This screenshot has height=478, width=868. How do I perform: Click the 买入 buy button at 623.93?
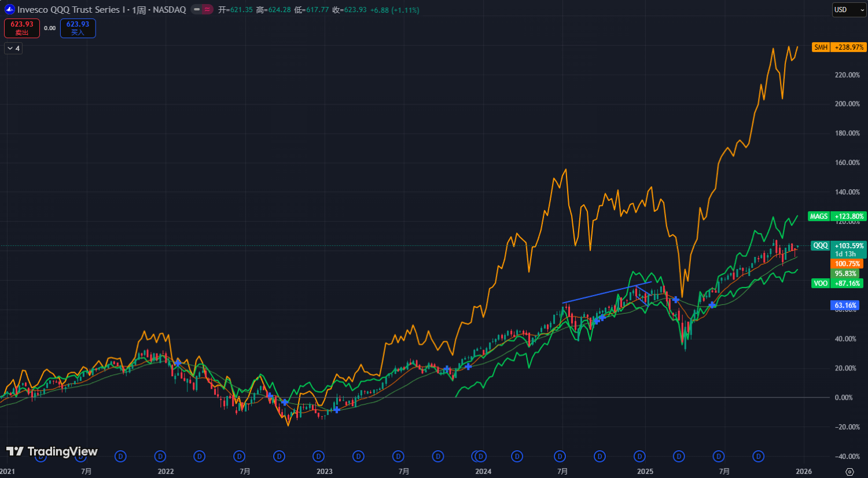click(x=78, y=28)
